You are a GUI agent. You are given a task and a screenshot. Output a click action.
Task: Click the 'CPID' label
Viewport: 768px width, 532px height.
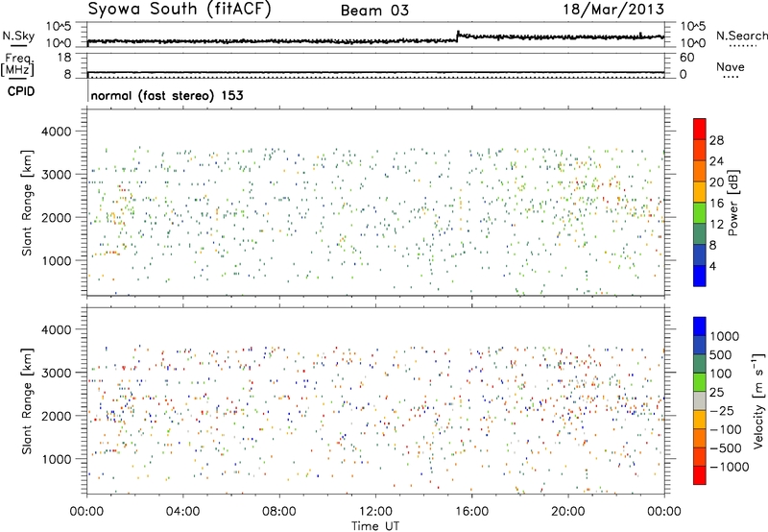coord(21,91)
